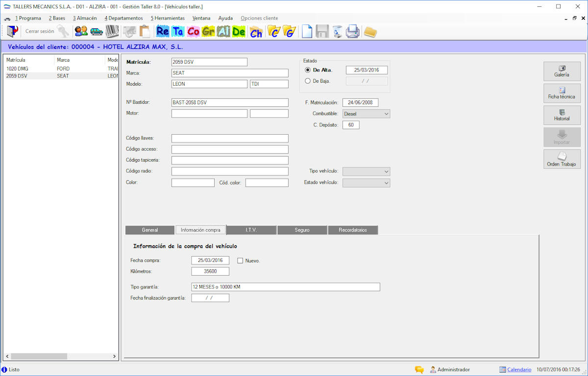This screenshot has width=588, height=376.
Task: Select the De Baja radio button
Action: click(308, 81)
